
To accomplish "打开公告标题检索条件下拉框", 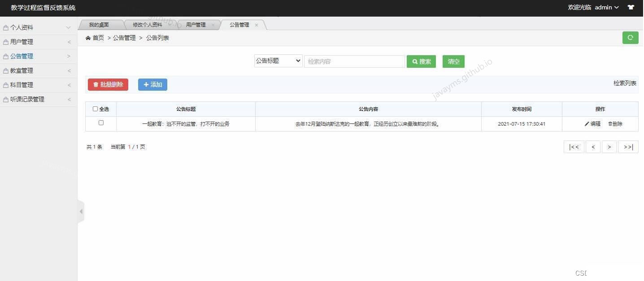I will point(278,61).
